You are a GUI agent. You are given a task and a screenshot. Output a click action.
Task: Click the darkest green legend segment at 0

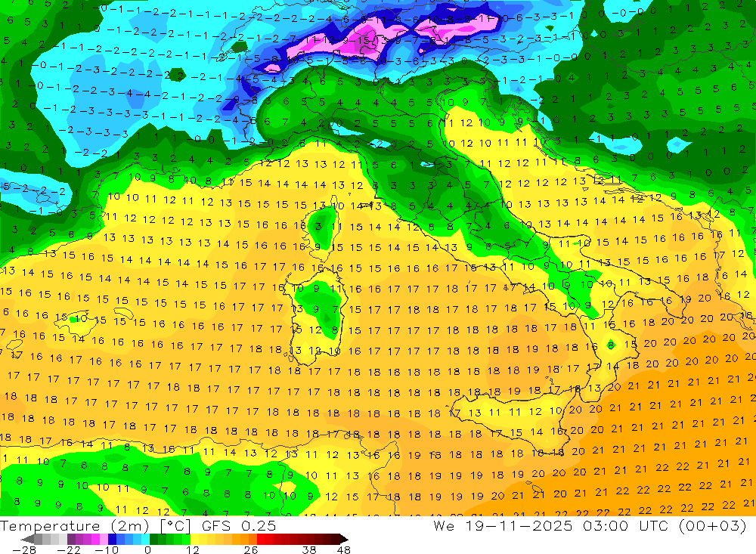point(153,539)
